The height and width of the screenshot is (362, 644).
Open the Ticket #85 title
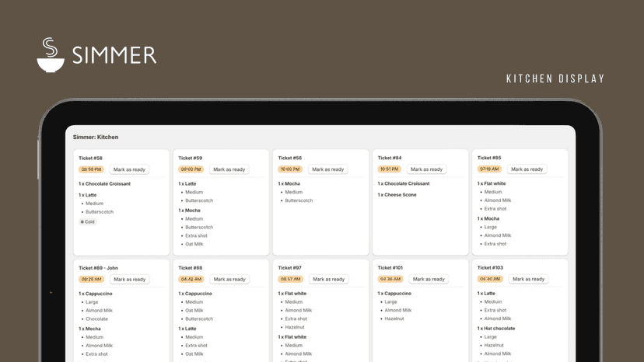(488, 158)
